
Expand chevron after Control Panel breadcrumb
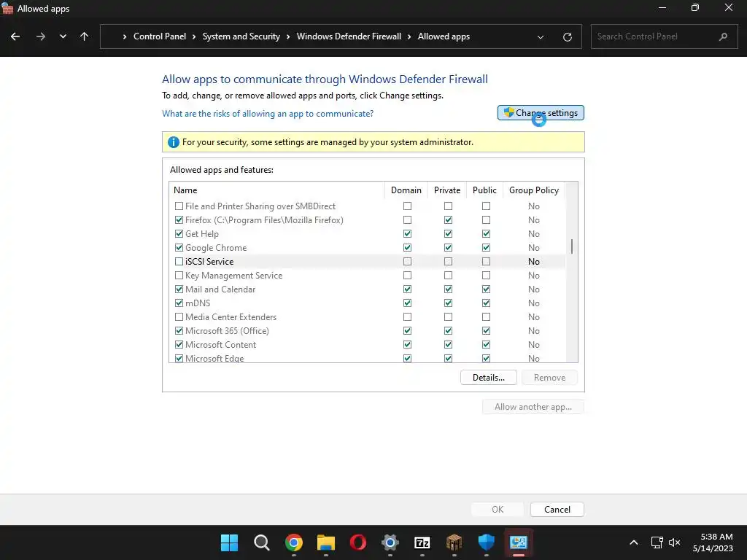tap(194, 36)
